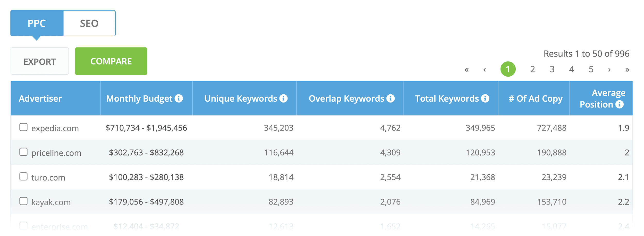Tick the priceline.com checkbox
644x236 pixels.
pyautogui.click(x=23, y=152)
